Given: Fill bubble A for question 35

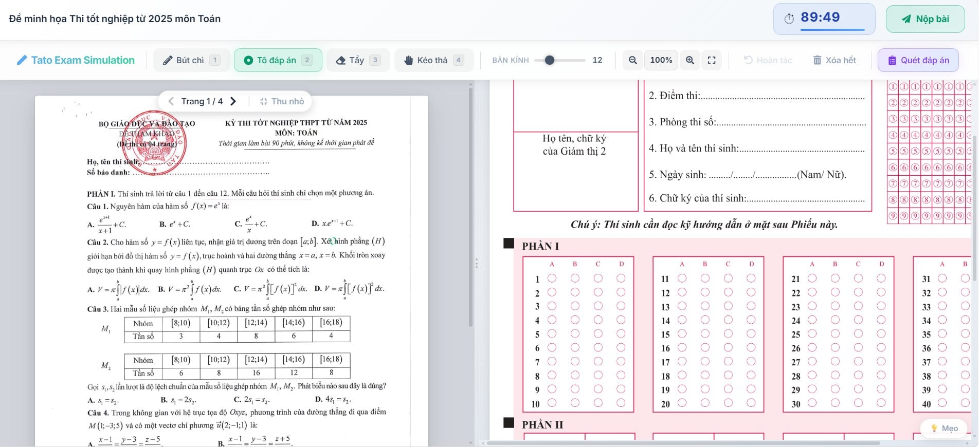Looking at the screenshot, I should [942, 333].
